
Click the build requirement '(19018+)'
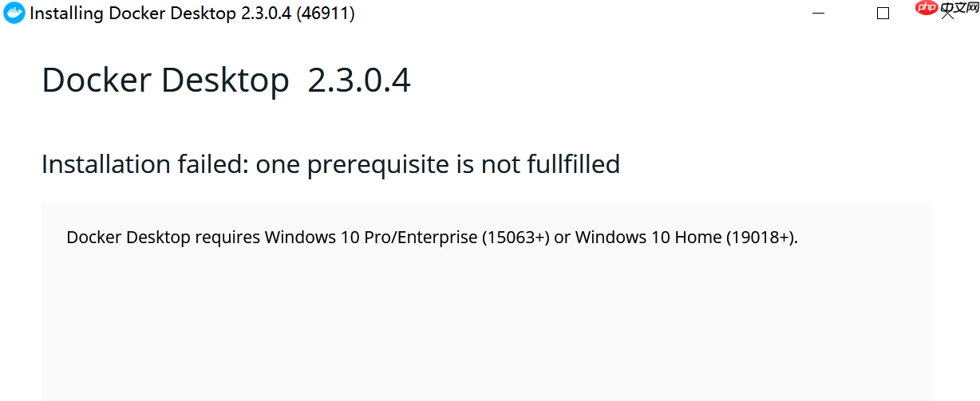pyautogui.click(x=761, y=237)
